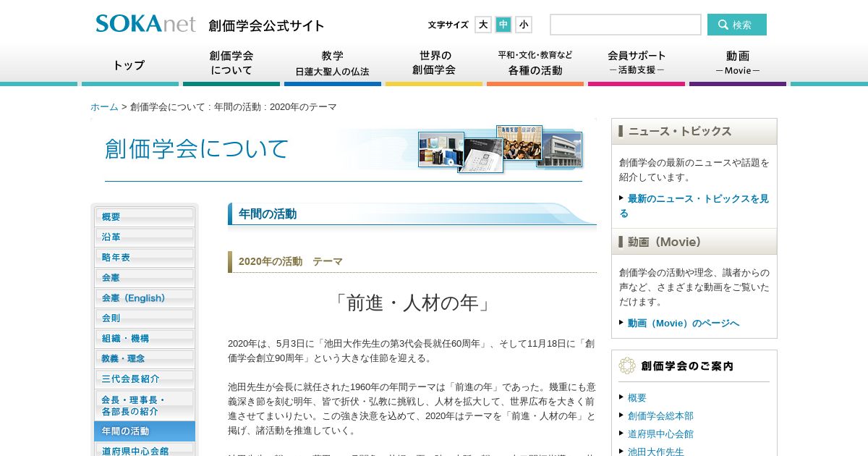Select 会長・理事長・各部長の紹介 sidebar item

[145, 405]
